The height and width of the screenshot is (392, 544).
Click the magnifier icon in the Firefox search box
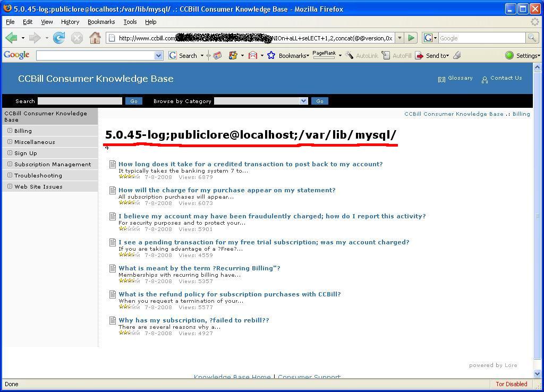click(531, 38)
